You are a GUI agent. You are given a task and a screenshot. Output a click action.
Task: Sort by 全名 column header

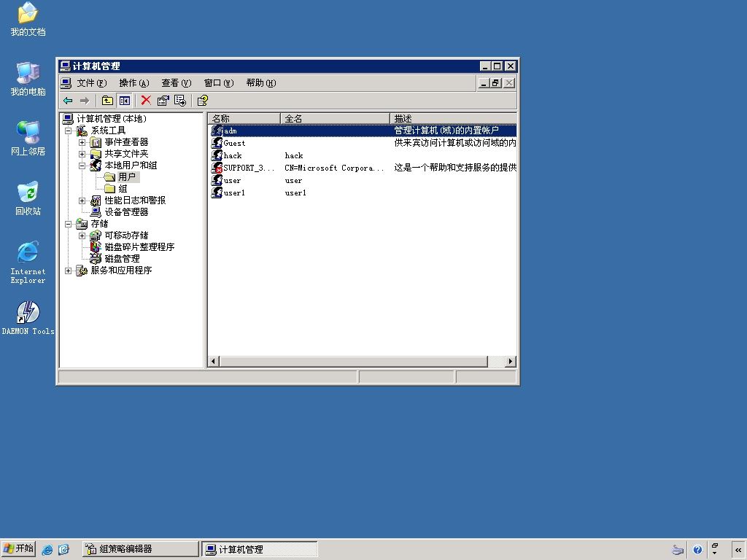[x=336, y=119]
